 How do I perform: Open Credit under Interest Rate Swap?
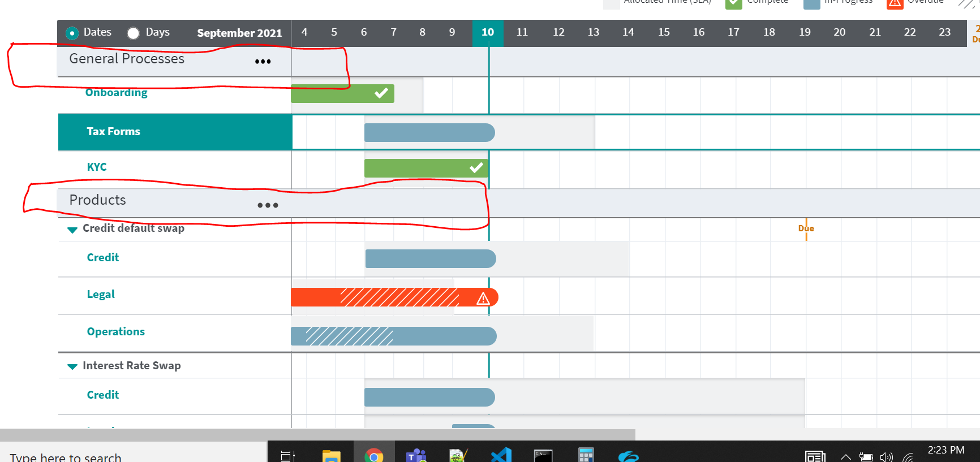[103, 395]
